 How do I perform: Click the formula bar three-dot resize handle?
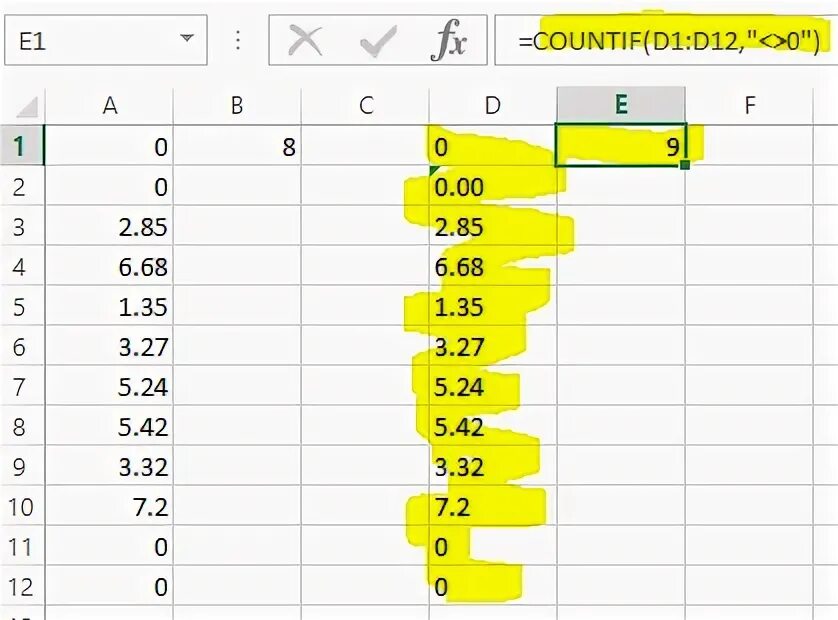[x=238, y=41]
